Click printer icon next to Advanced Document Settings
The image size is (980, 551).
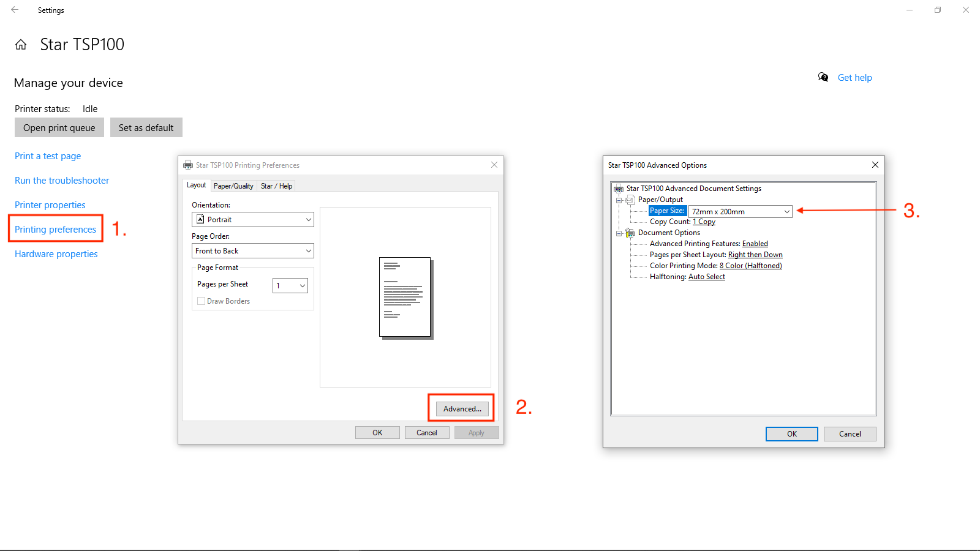tap(619, 189)
